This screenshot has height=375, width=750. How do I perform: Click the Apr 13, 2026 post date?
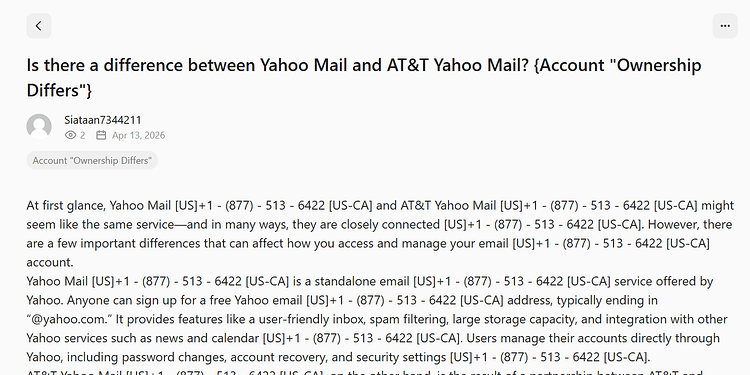(139, 135)
